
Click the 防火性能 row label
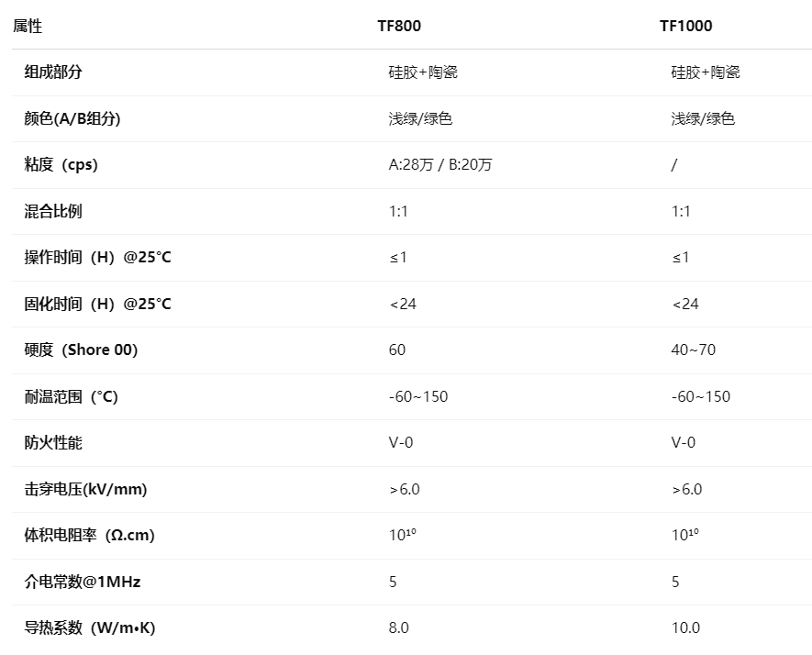pos(53,443)
